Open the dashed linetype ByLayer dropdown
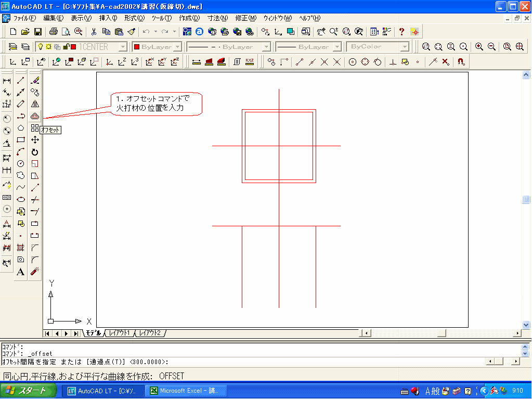Viewport: 532px width, 399px height. (x=267, y=47)
